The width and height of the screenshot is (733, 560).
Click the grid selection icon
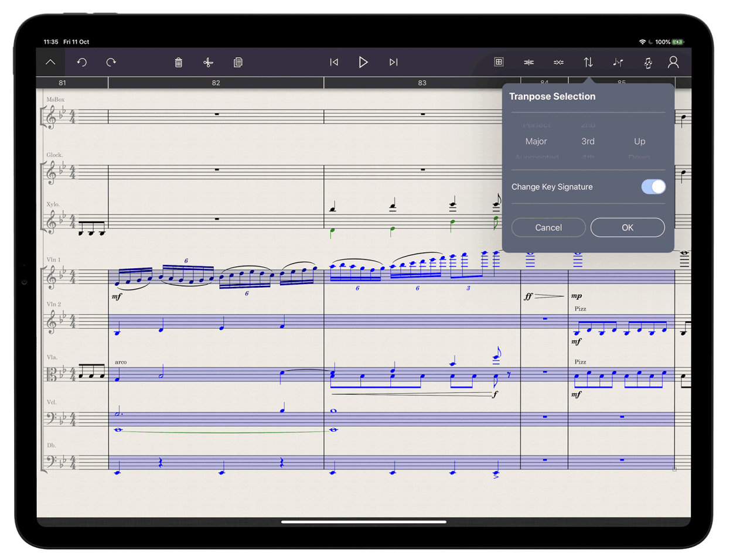pos(499,61)
